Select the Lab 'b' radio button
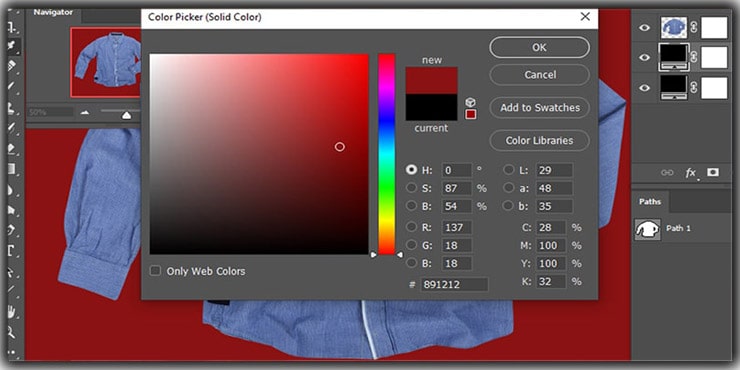 [x=509, y=206]
